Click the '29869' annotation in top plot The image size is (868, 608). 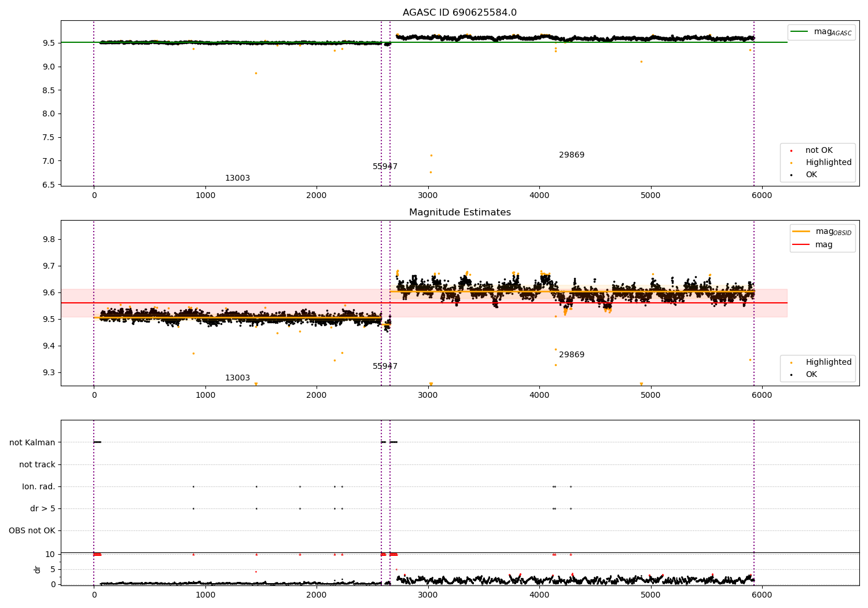[572, 155]
